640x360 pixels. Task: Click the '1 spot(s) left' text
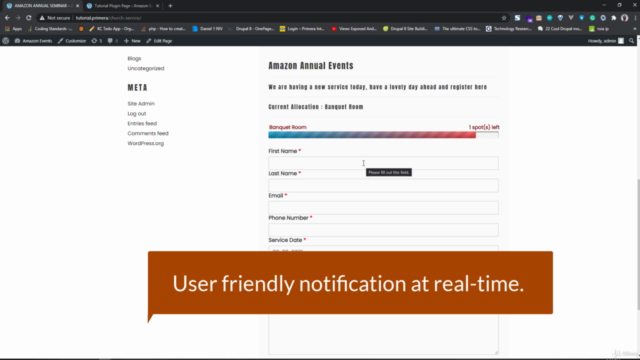click(x=484, y=127)
